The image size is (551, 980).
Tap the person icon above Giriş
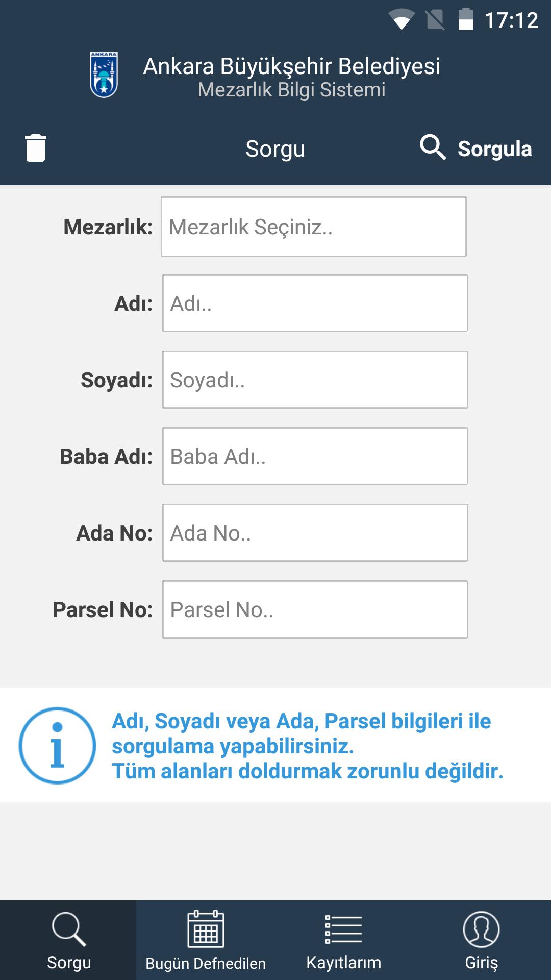(x=481, y=929)
